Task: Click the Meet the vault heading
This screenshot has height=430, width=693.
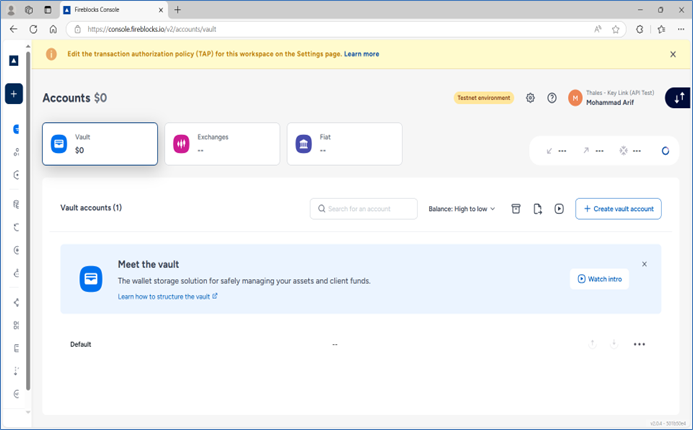Action: click(x=148, y=264)
